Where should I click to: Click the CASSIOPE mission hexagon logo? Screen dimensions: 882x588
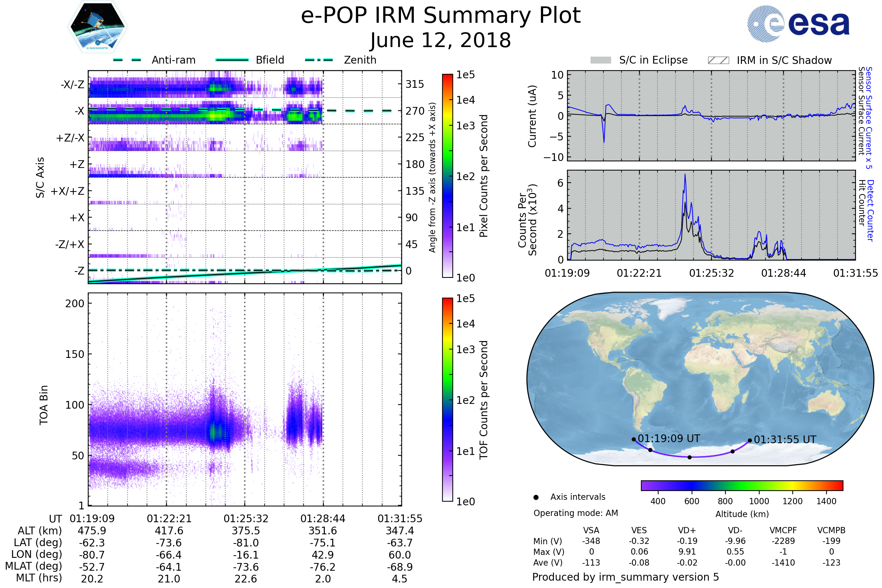pos(97,27)
